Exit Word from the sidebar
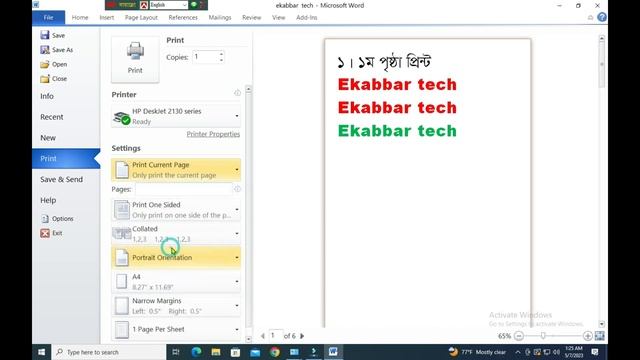Viewport: 640px width, 360px height. pyautogui.click(x=51, y=233)
